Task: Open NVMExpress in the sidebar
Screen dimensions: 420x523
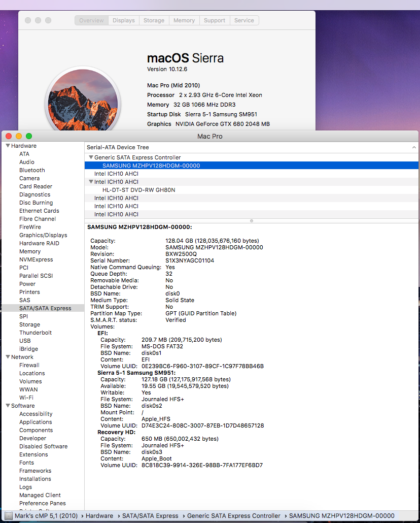Action: coord(36,259)
